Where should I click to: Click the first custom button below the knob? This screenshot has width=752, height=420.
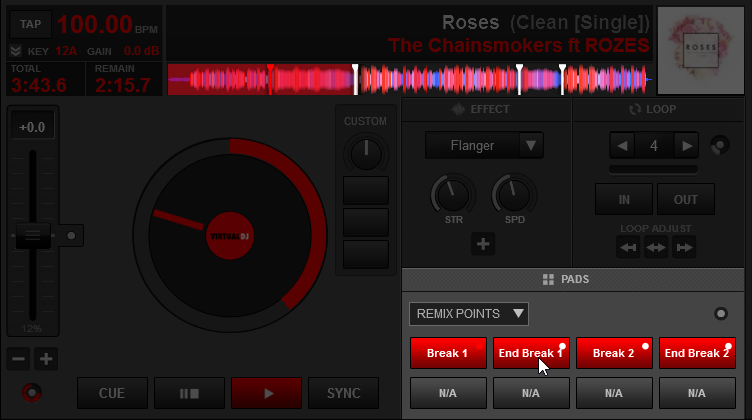(366, 190)
